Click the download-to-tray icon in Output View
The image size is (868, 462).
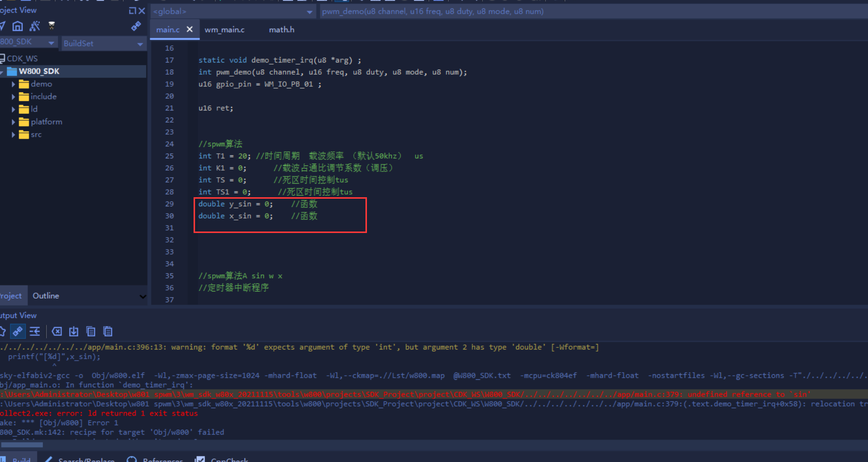click(74, 331)
